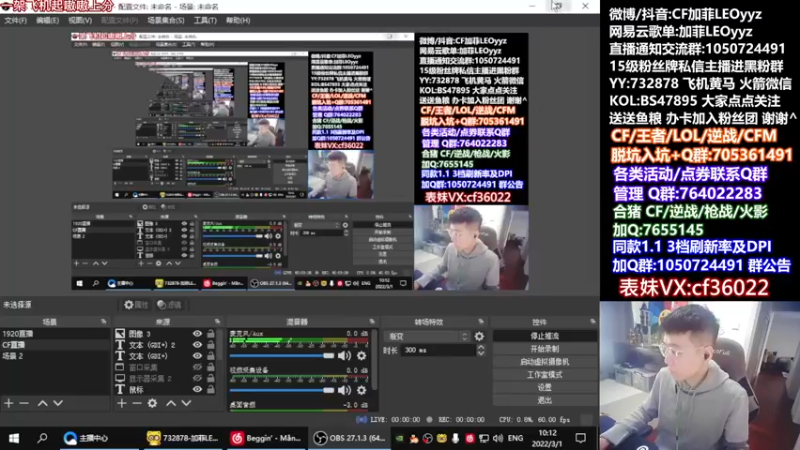Viewport: 800px width, 450px height.
Task: Open the 视图(V) menu
Action: pyautogui.click(x=80, y=20)
